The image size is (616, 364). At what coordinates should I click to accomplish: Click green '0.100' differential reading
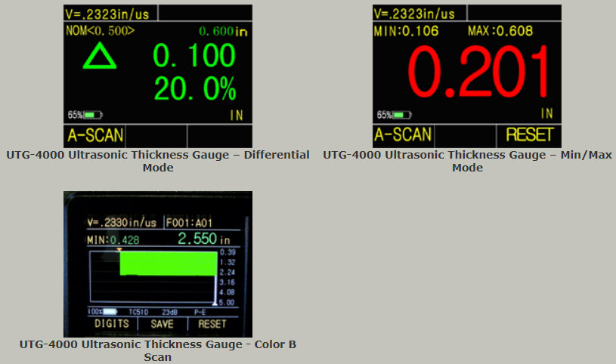pyautogui.click(x=194, y=55)
